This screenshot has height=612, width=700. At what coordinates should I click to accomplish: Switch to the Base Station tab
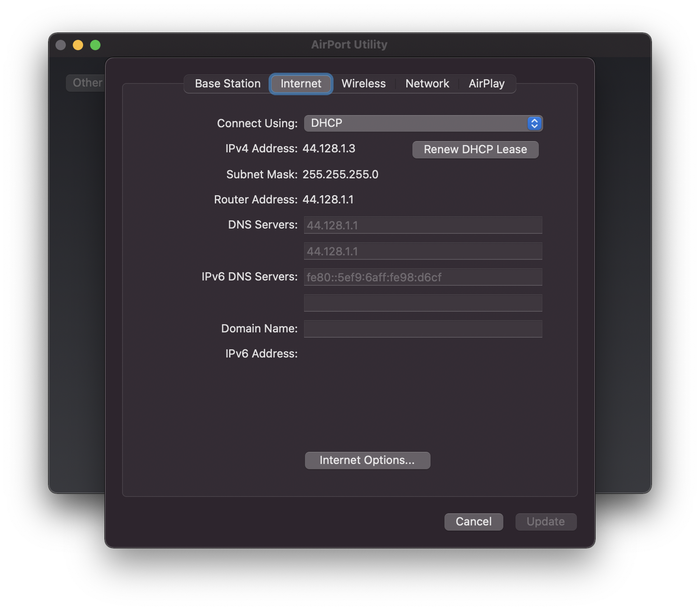click(x=227, y=84)
